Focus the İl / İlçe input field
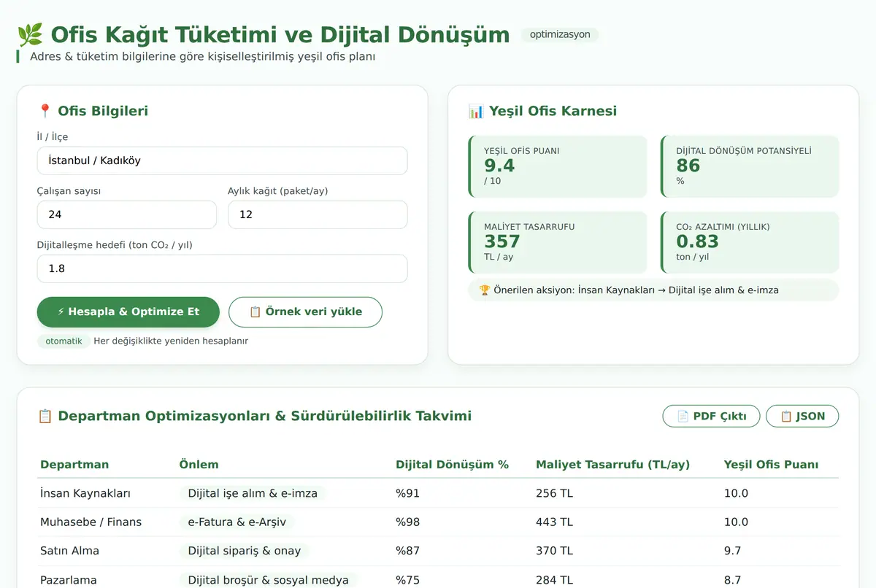Viewport: 876px width, 588px height. (x=222, y=160)
